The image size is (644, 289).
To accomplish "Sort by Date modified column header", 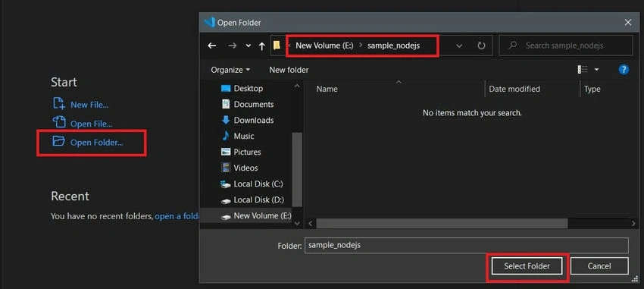I will (514, 89).
